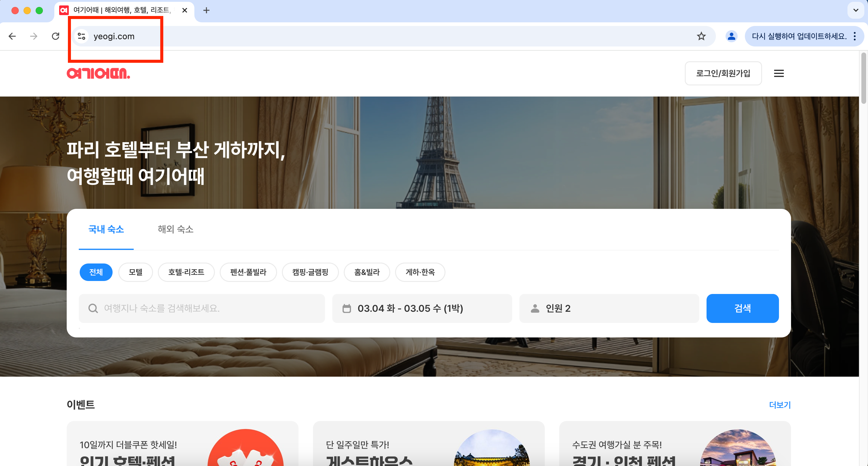
Task: Open the hamburger menu
Action: click(x=779, y=73)
